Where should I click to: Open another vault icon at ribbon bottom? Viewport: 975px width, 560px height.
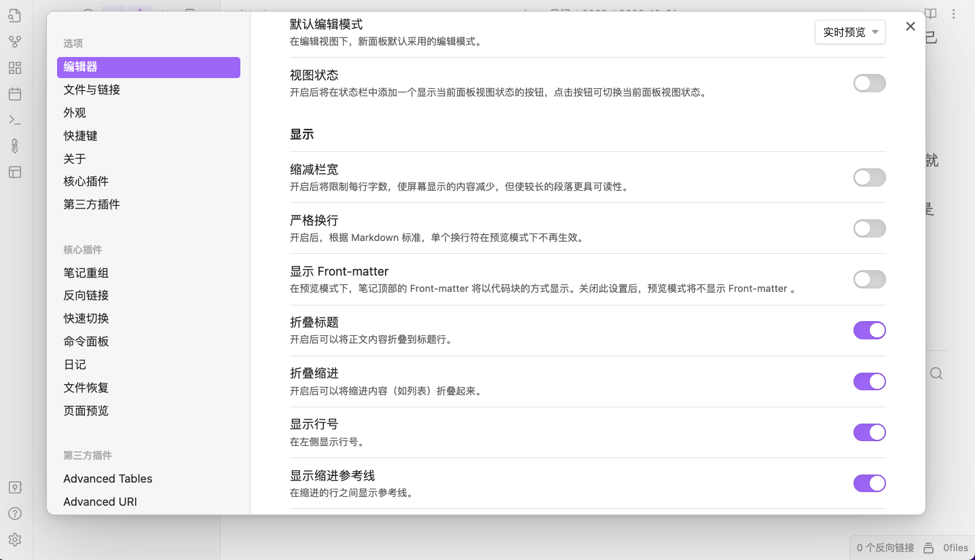coord(15,487)
